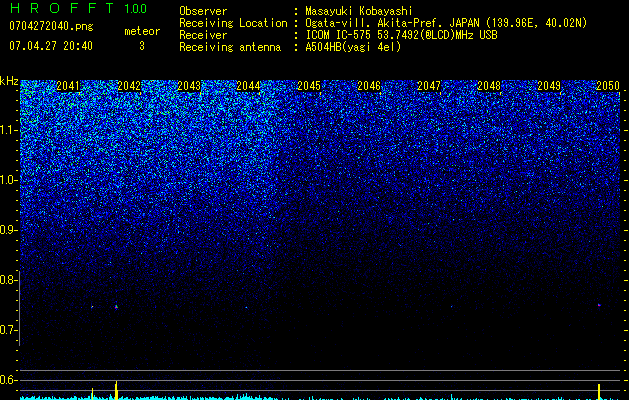The height and width of the screenshot is (400, 629).
Task: Click the tallest yellow power spike near 2042
Action: click(116, 390)
